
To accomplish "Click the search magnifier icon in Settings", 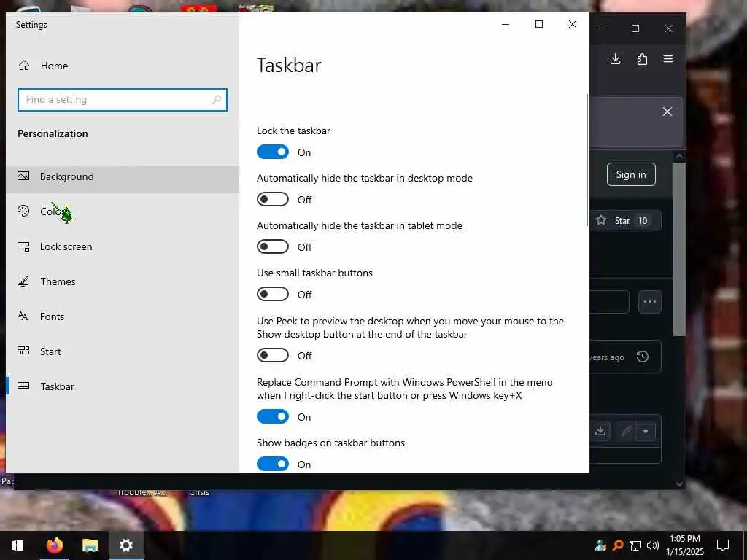I will (217, 99).
